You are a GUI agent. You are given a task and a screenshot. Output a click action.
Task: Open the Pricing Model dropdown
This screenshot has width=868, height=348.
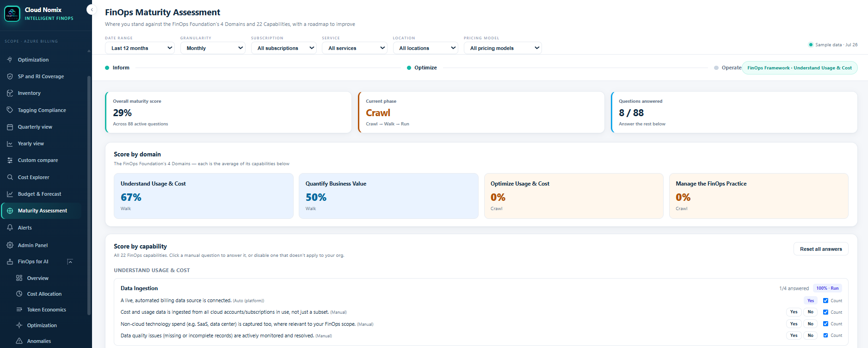coord(503,48)
